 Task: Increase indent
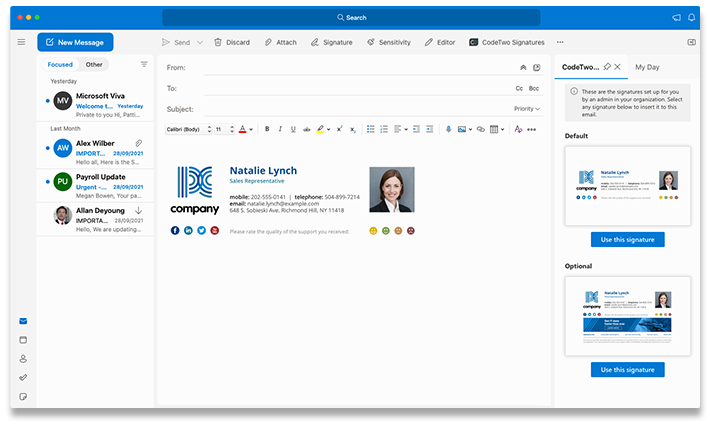(x=430, y=129)
